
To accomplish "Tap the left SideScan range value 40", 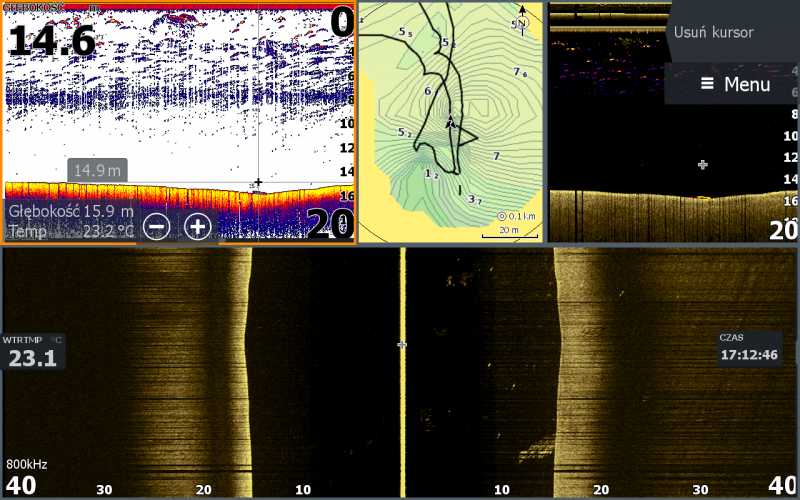I will (x=21, y=486).
